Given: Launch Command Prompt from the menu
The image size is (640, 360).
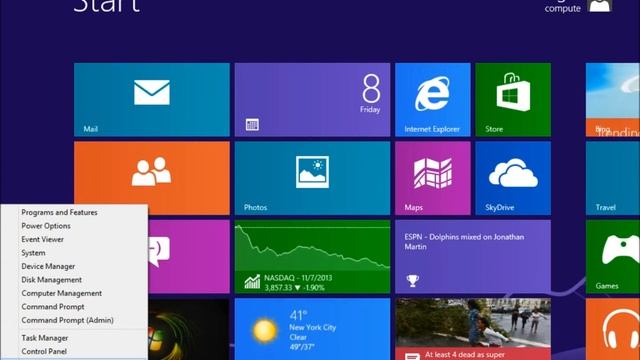Looking at the screenshot, I should tap(53, 307).
